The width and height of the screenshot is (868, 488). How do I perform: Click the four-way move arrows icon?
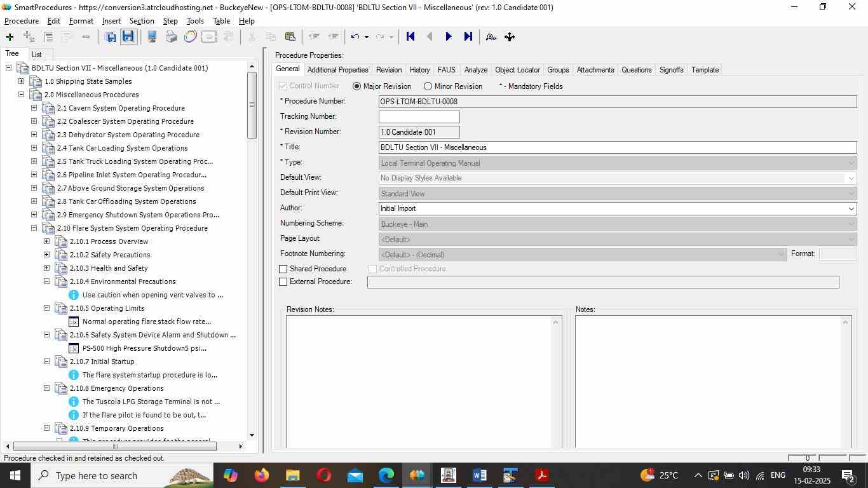[x=510, y=37]
